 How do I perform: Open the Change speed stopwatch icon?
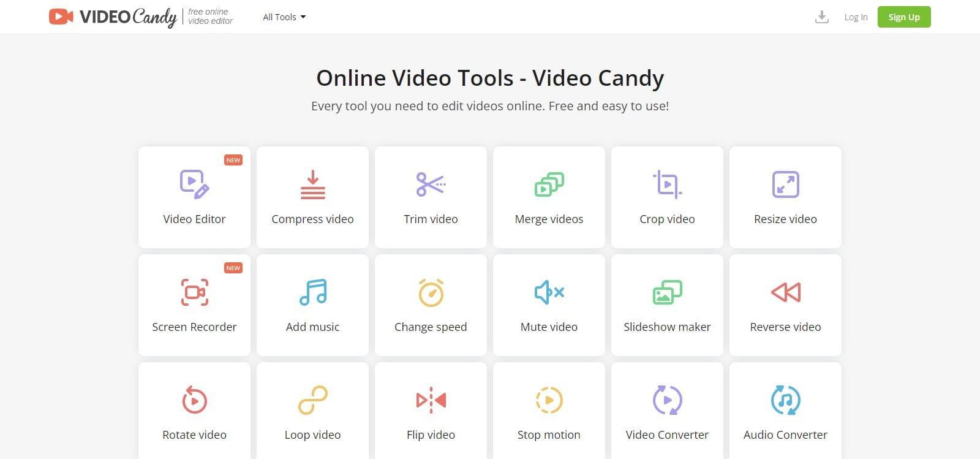[431, 292]
